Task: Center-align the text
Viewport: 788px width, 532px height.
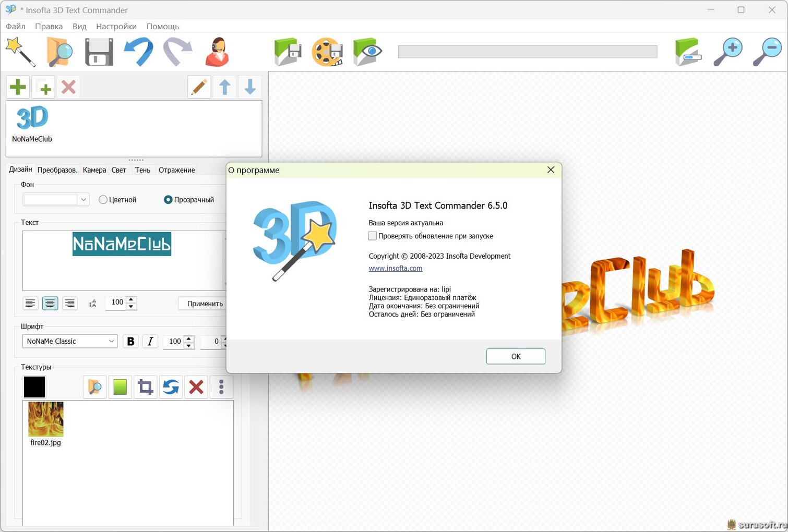Action: click(50, 303)
